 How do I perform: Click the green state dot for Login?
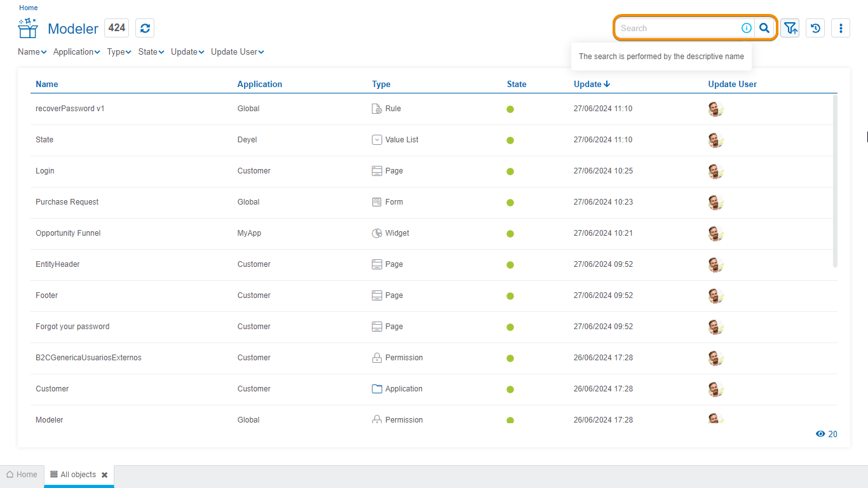[510, 172]
